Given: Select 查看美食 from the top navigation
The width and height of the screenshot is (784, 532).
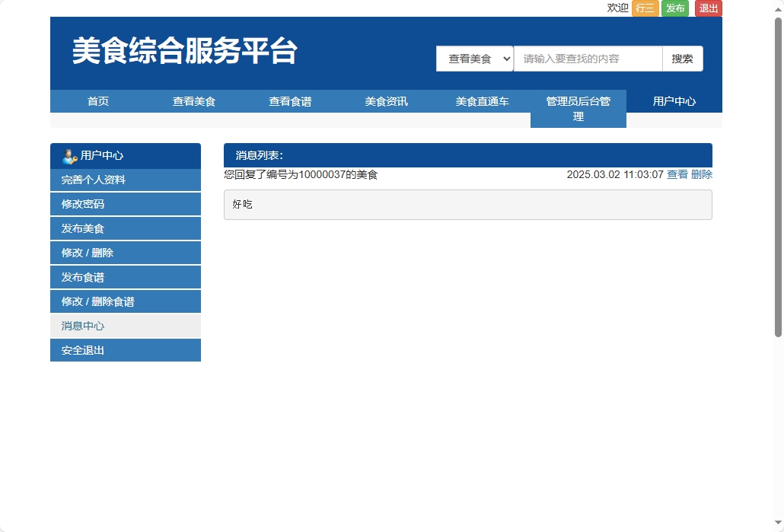Looking at the screenshot, I should (193, 100).
